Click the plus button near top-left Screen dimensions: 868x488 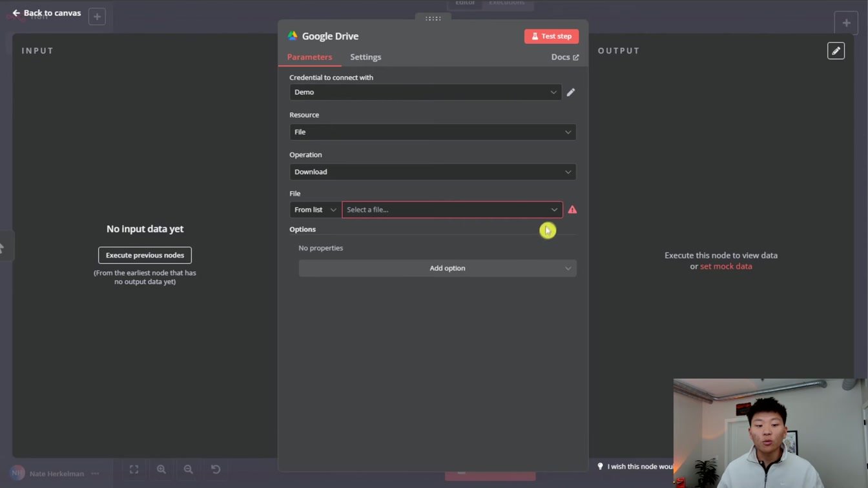coord(97,16)
